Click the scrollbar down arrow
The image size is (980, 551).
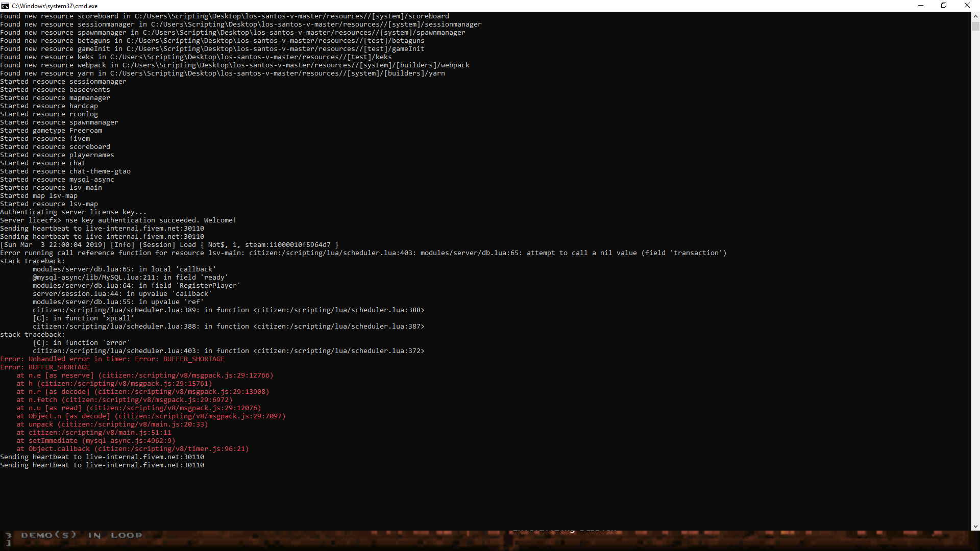(975, 527)
